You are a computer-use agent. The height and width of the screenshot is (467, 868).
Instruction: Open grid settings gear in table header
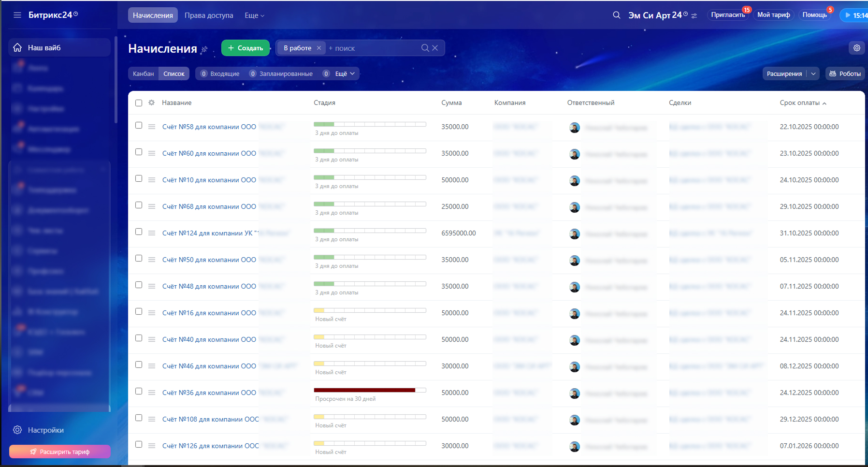pyautogui.click(x=151, y=102)
